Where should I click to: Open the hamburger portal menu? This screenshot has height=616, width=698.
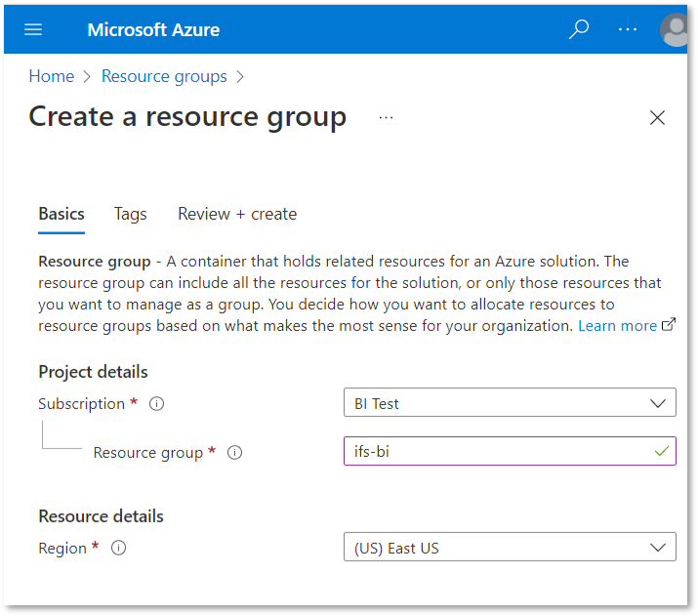[x=33, y=30]
